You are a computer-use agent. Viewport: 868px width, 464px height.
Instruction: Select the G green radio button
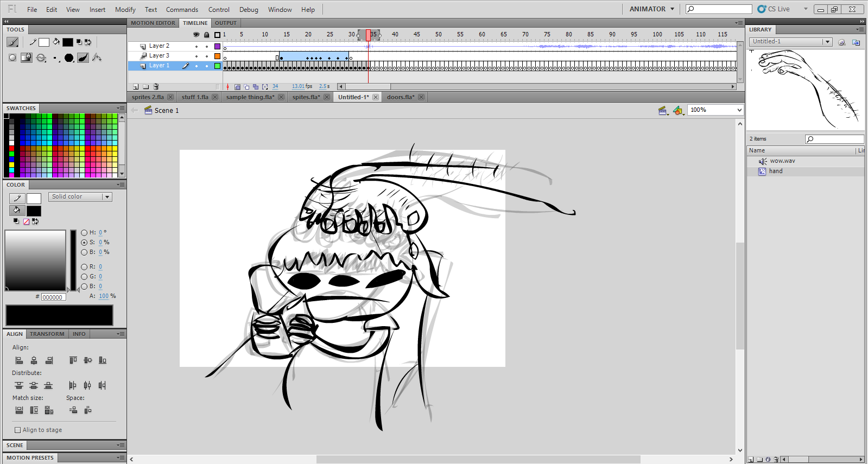[84, 277]
